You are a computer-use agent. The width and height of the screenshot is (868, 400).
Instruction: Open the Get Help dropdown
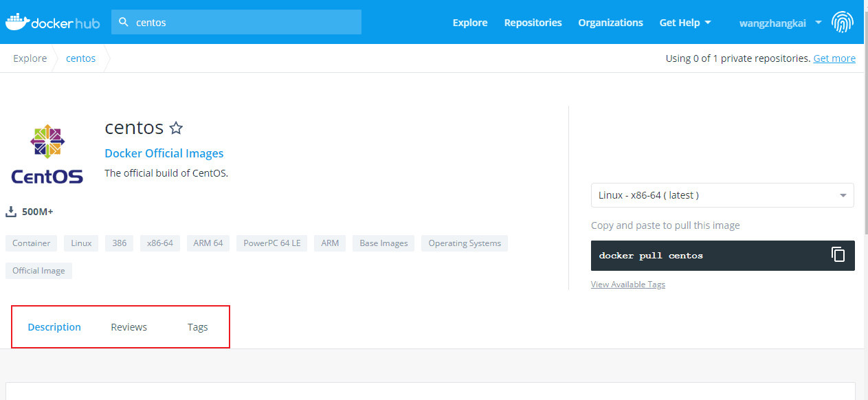[685, 23]
